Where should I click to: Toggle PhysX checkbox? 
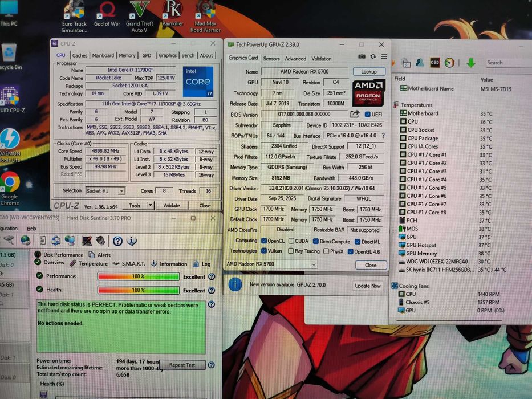click(326, 251)
